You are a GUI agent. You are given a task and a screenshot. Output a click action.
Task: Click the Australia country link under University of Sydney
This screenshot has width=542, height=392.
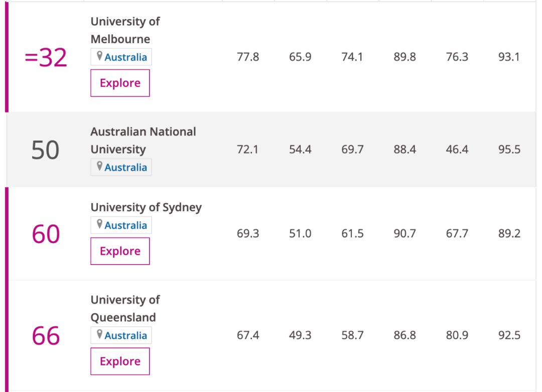point(125,225)
